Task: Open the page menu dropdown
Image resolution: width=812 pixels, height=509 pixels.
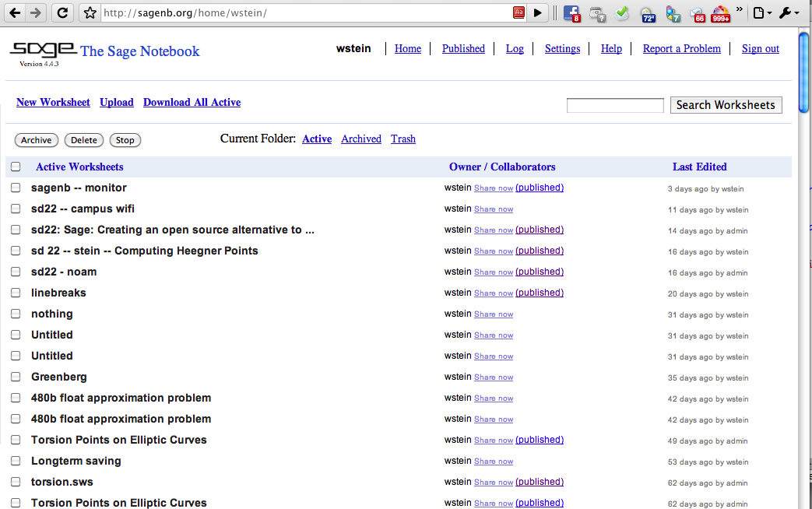Action: click(761, 13)
